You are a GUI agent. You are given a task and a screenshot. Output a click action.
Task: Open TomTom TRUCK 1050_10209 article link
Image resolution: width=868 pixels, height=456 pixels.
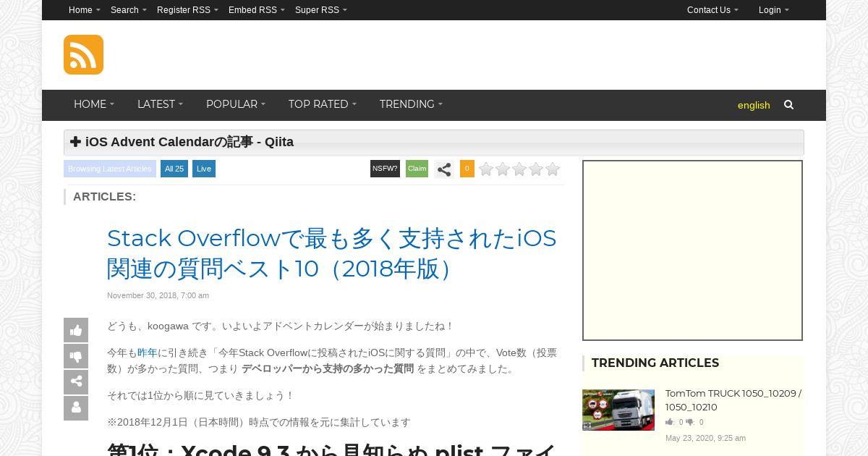[733, 400]
